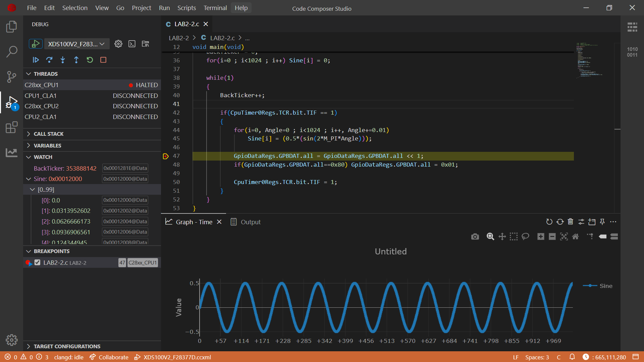Click the Step Over debug icon

coord(49,60)
